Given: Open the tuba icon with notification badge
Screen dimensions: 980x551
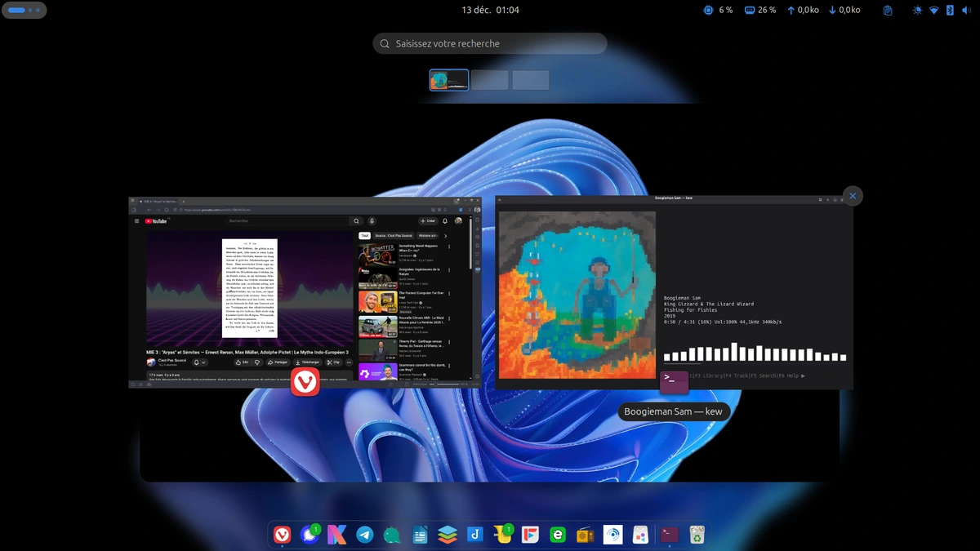Looking at the screenshot, I should (x=502, y=535).
